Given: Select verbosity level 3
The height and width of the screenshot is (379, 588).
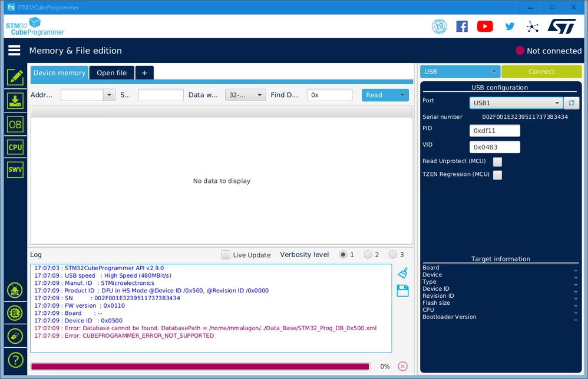Looking at the screenshot, I should coord(392,255).
